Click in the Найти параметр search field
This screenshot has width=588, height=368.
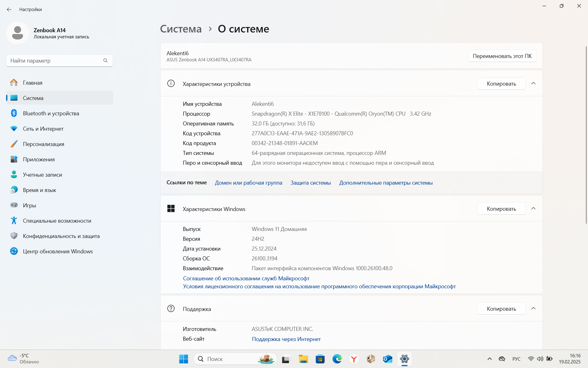coord(59,61)
